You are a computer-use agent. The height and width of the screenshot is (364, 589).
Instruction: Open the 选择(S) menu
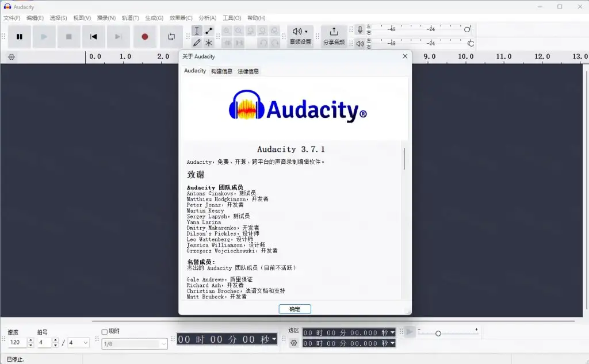pos(58,18)
